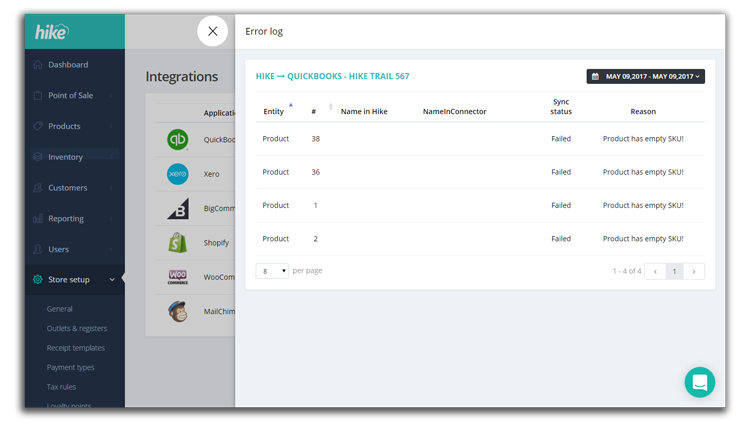
Task: Click the Sync status column header
Action: click(x=561, y=107)
